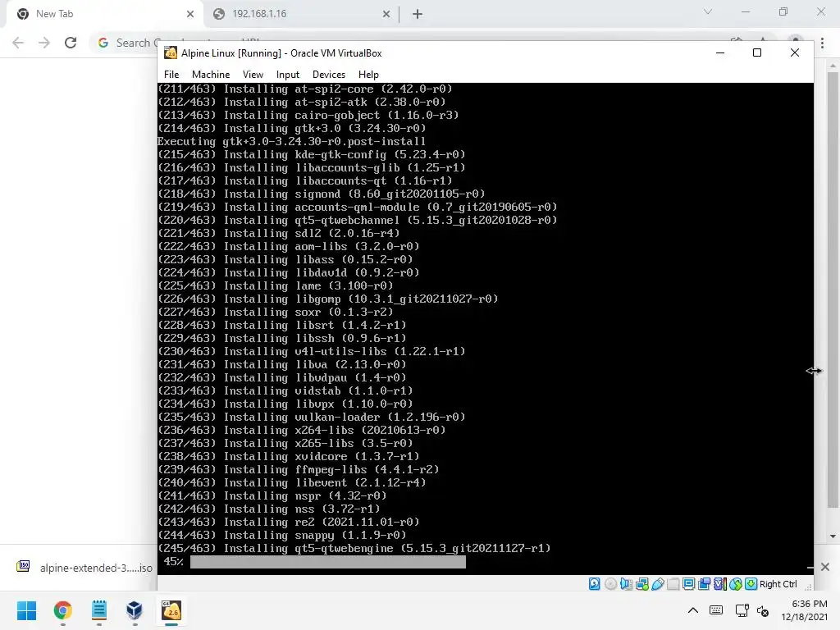This screenshot has width=840, height=630.
Task: Click the audio indicator in VirtualBox status bar
Action: 626,584
